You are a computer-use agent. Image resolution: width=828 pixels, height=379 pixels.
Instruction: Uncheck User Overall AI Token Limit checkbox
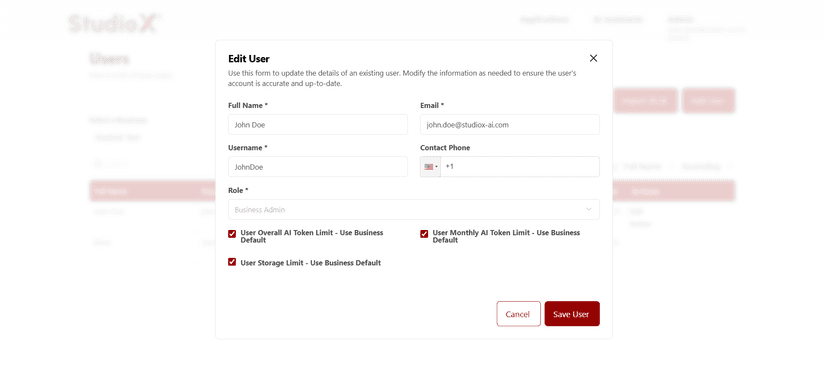pyautogui.click(x=232, y=234)
